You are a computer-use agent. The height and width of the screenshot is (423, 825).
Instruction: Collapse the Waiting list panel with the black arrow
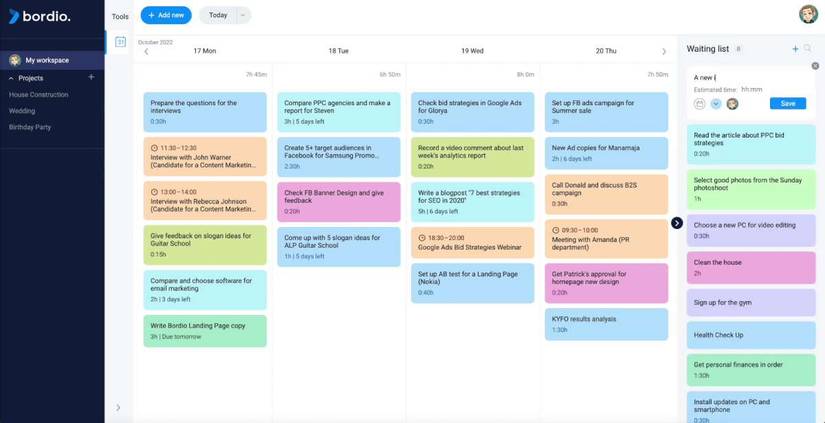point(677,223)
